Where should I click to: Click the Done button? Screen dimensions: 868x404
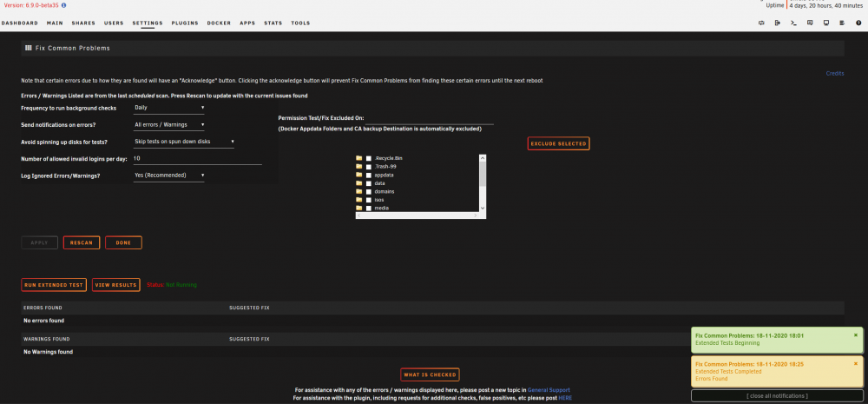point(123,242)
